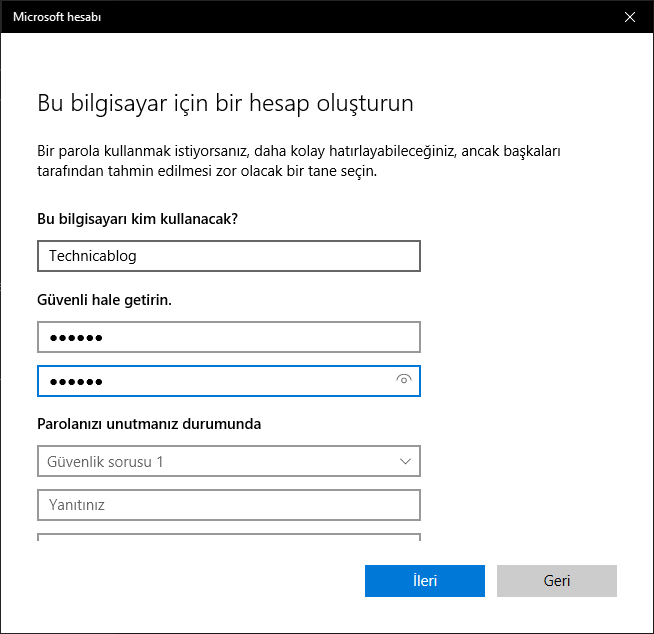Click the Microsoft hesabı title bar
This screenshot has height=634, width=654.
pyautogui.click(x=300, y=17)
